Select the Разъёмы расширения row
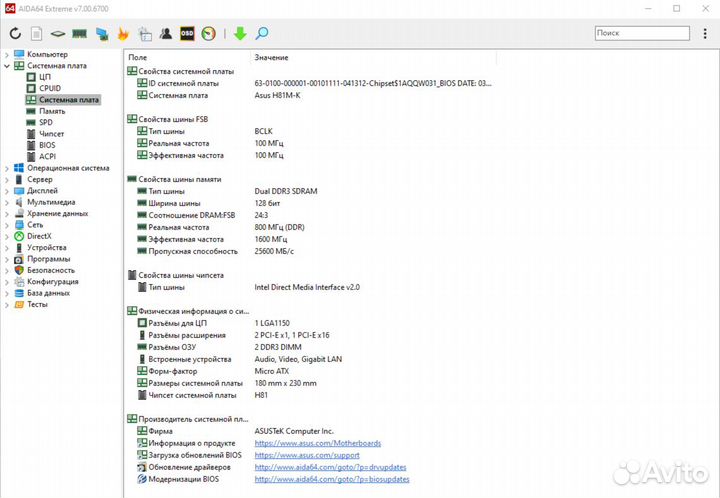The width and height of the screenshot is (720, 498). [233, 335]
